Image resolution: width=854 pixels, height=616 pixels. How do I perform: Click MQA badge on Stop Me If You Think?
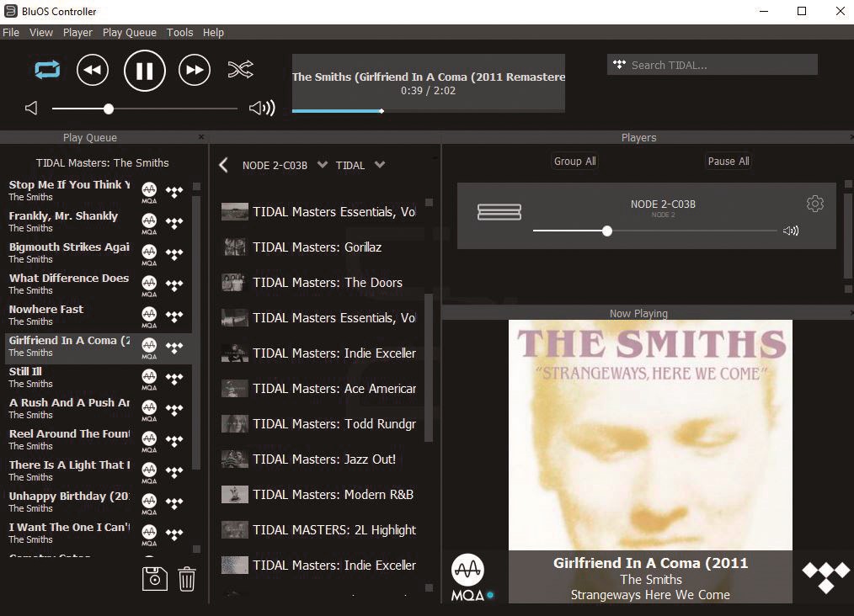[149, 192]
